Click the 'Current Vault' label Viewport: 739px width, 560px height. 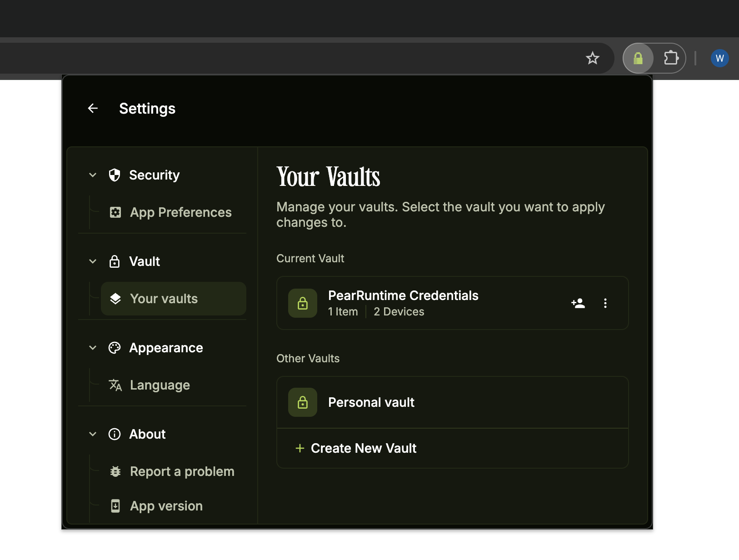click(310, 258)
